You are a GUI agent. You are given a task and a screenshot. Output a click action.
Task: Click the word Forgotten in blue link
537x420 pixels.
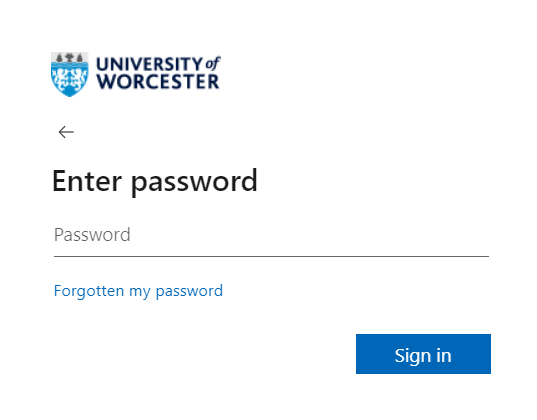tap(89, 291)
